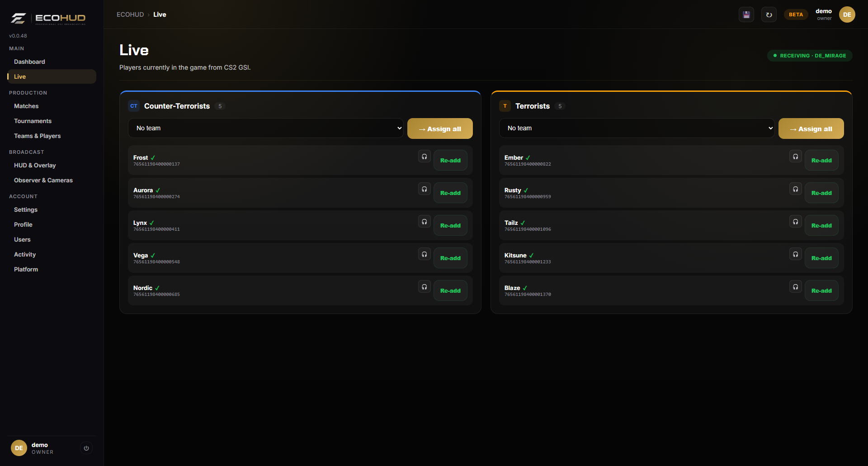Image resolution: width=868 pixels, height=466 pixels.
Task: Click the headset icon for Kitsune
Action: 796,254
